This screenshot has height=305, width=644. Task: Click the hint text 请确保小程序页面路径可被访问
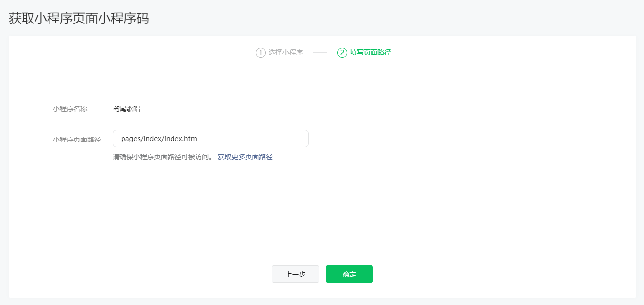(x=163, y=157)
